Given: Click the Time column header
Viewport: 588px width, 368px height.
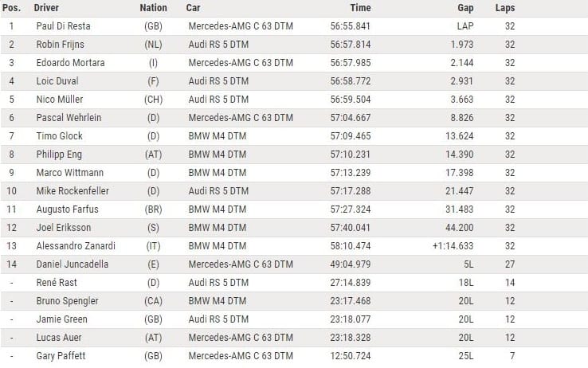Looking at the screenshot, I should (360, 7).
